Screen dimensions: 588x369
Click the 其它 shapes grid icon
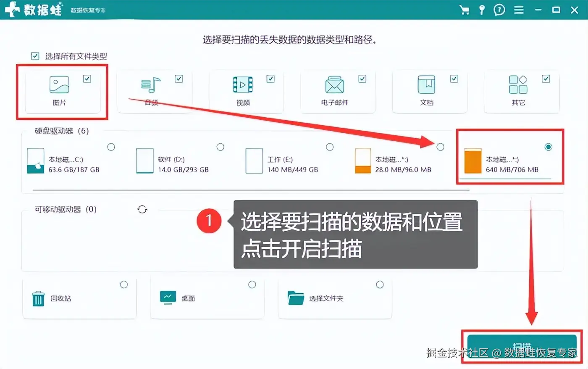pyautogui.click(x=518, y=84)
